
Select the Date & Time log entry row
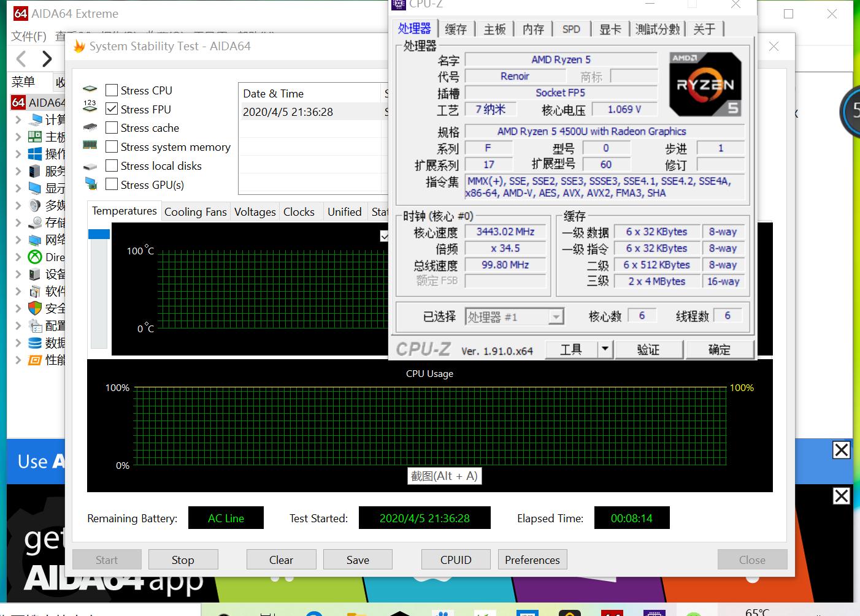[310, 112]
